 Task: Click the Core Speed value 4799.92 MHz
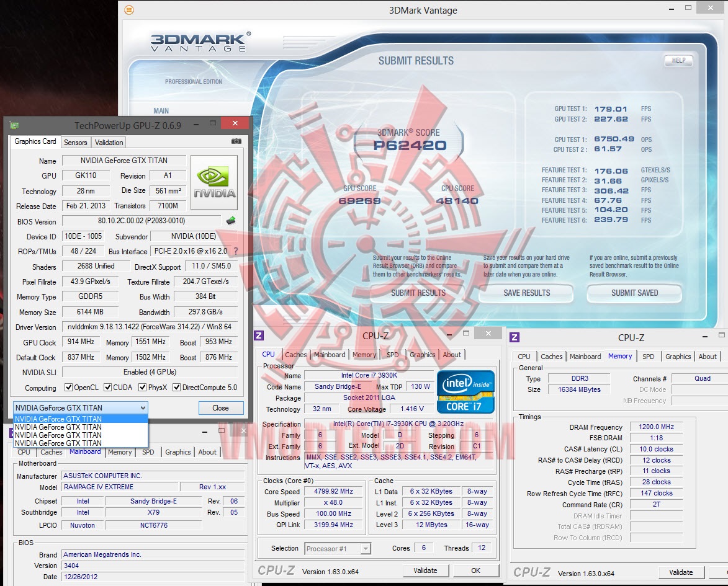[333, 491]
